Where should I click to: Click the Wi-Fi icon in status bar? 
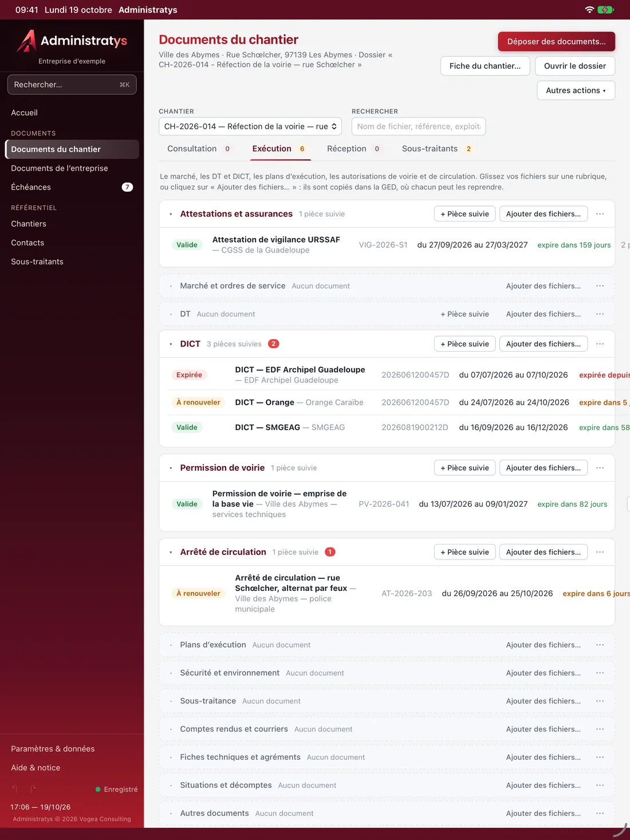pyautogui.click(x=589, y=10)
